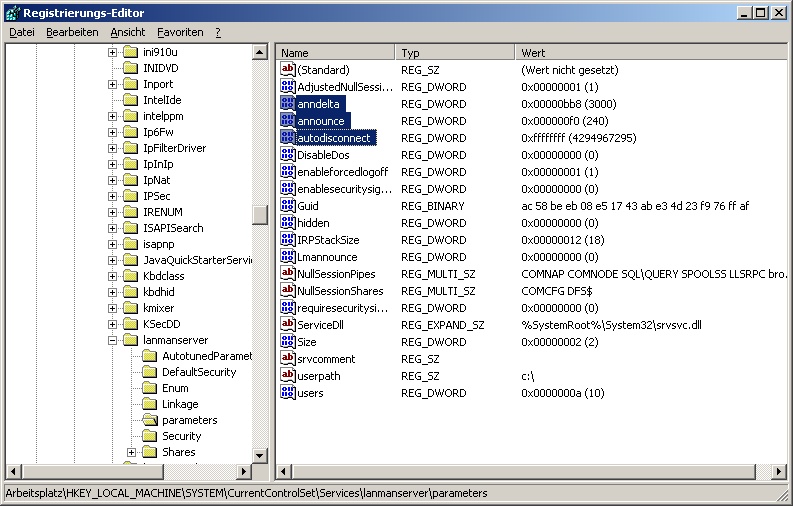The width and height of the screenshot is (793, 506).
Task: Open the Favoriten menu
Action: [180, 32]
